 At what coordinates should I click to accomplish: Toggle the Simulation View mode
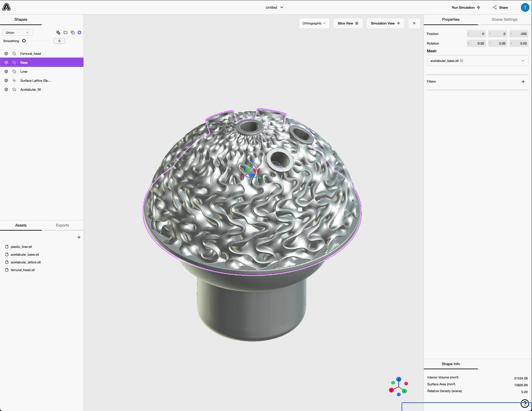385,23
